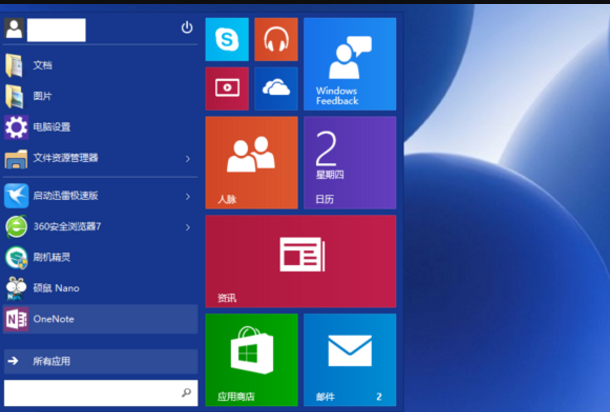Open the 日历 calendar tile
Viewport: 610px width, 412px height.
click(349, 162)
